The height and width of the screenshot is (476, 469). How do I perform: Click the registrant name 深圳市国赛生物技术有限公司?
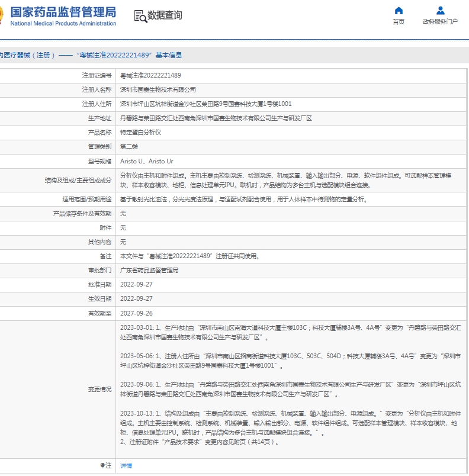[x=158, y=89]
